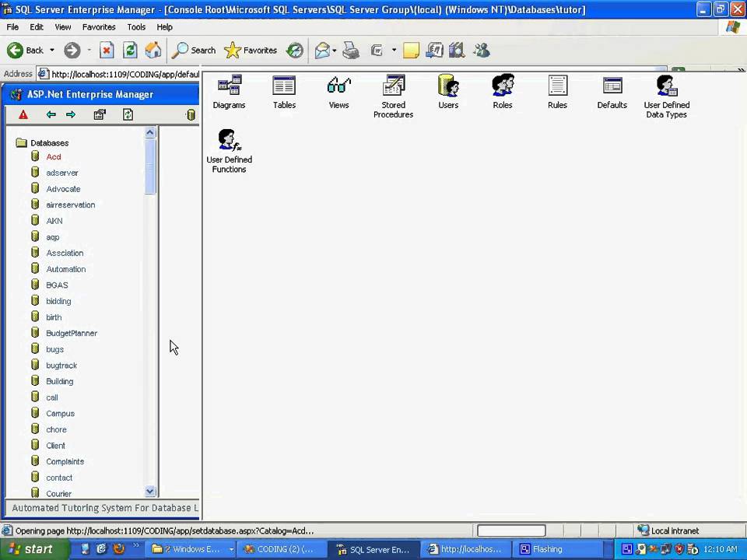The width and height of the screenshot is (747, 560).
Task: Click the database list scroll up arrow
Action: [x=150, y=132]
